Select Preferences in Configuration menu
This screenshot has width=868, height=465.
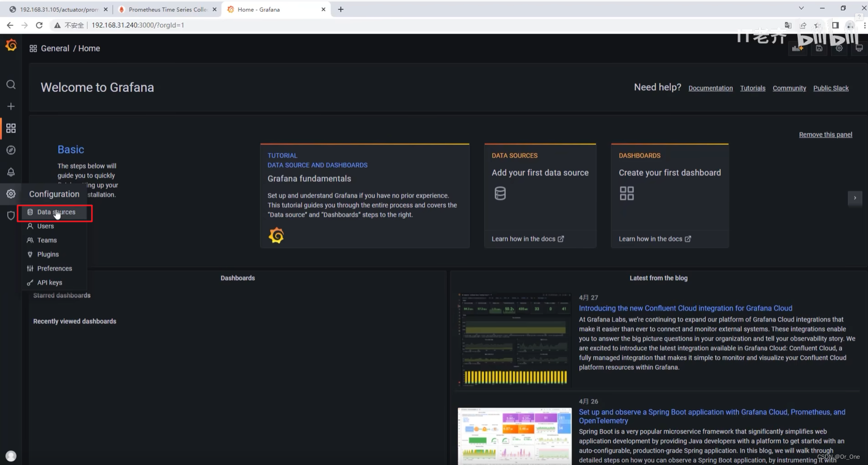click(54, 268)
